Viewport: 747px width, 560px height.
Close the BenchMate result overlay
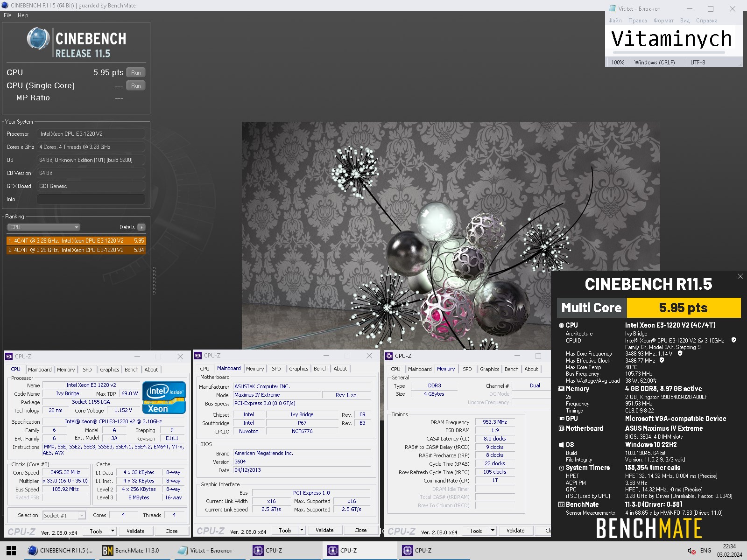[x=740, y=276]
